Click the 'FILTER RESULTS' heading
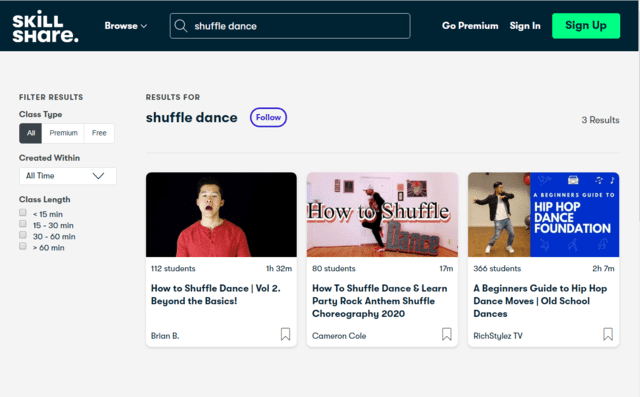The height and width of the screenshot is (397, 640). (51, 97)
